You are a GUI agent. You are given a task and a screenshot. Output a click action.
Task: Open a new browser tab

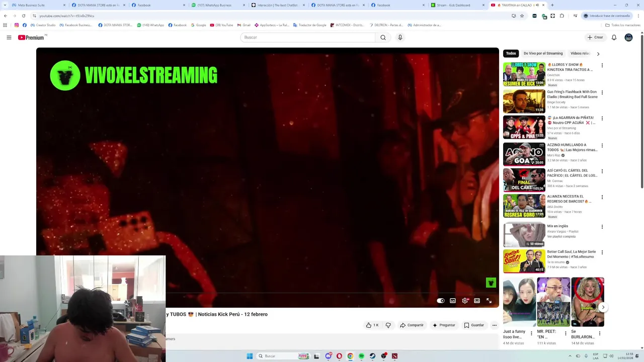552,5
